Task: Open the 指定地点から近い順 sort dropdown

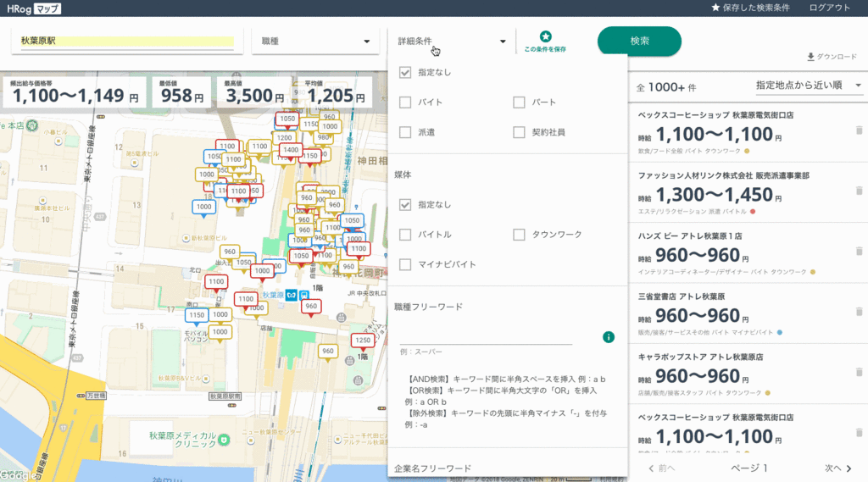Action: [x=809, y=86]
